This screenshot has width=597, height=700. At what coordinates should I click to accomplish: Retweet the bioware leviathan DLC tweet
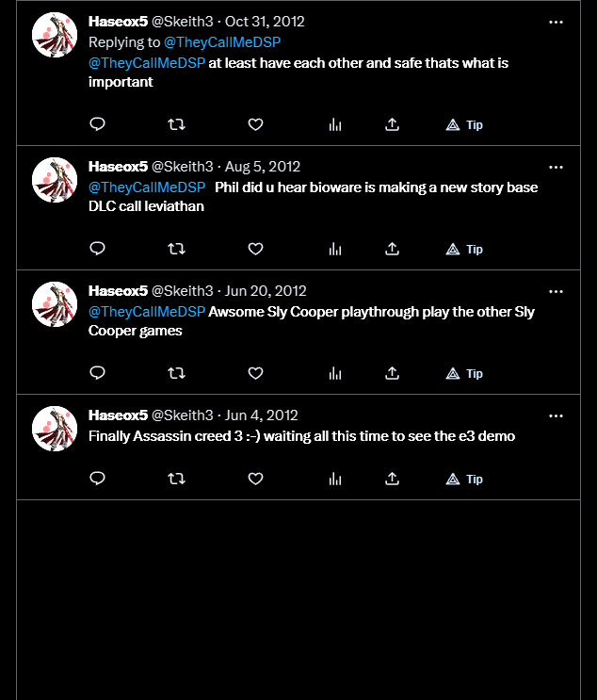click(x=176, y=249)
